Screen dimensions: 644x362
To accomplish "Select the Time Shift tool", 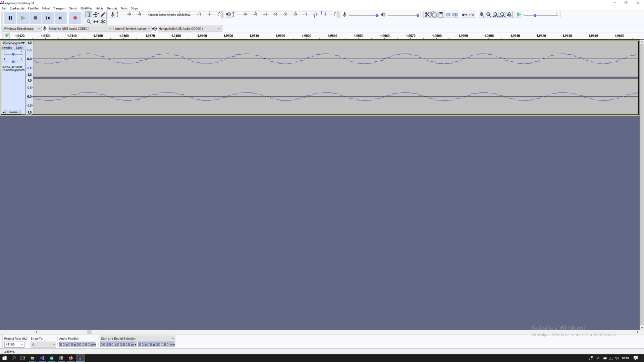I will (x=96, y=21).
